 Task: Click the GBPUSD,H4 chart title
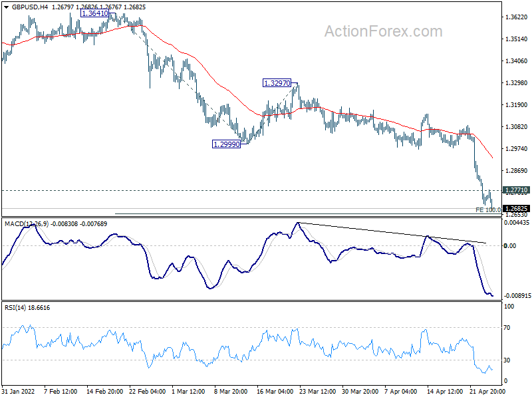tap(29, 7)
